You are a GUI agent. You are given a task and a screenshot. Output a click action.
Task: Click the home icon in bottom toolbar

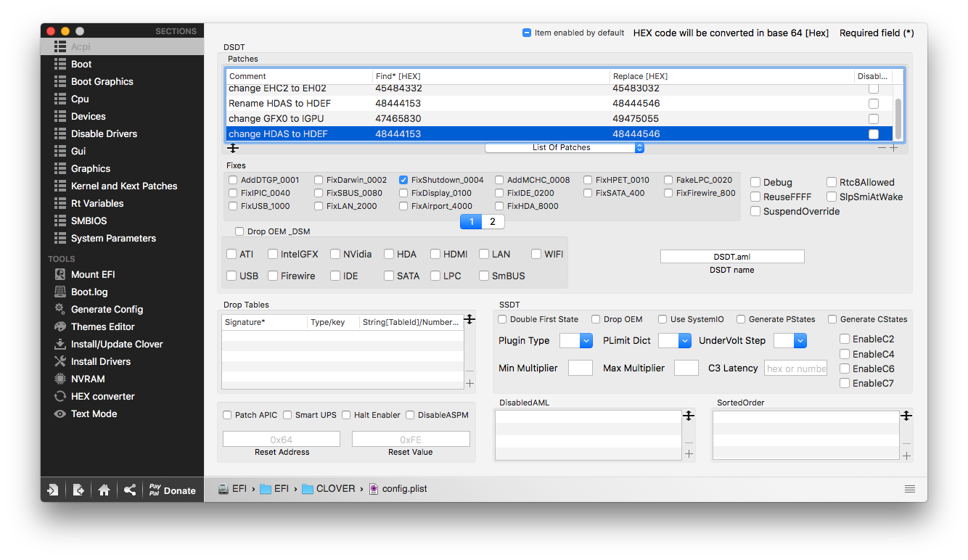104,490
